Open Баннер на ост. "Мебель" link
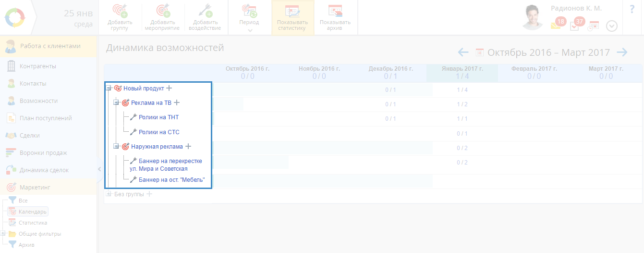The width and height of the screenshot is (644, 253). click(172, 180)
